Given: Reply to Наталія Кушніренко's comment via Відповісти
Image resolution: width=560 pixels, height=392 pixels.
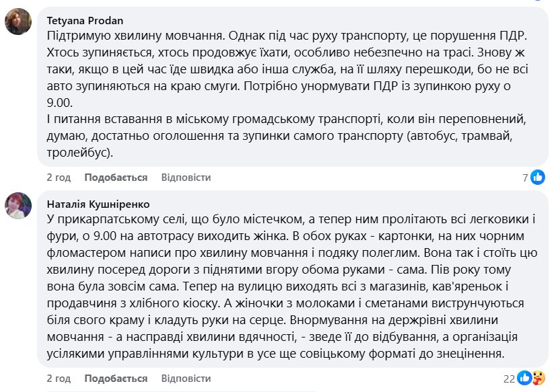Looking at the screenshot, I should 186,378.
